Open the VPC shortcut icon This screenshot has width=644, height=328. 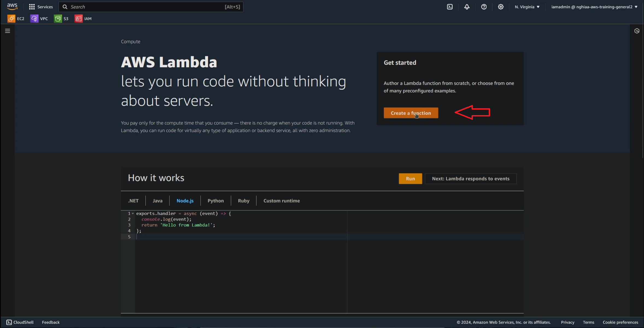point(34,19)
